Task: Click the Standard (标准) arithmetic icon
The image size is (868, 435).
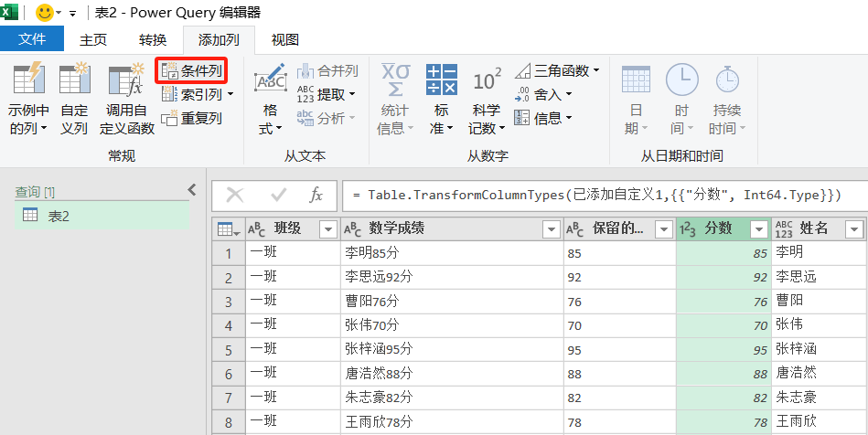Action: 441,80
